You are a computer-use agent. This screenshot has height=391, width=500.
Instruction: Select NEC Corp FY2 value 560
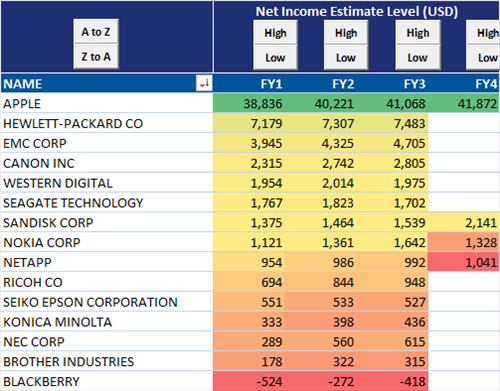tap(320, 341)
